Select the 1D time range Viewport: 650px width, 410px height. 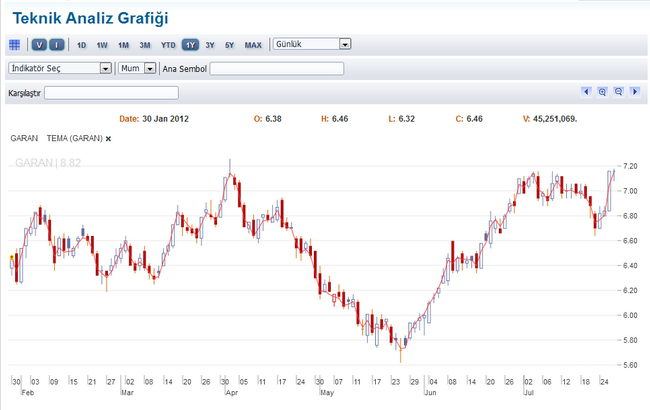(82, 45)
